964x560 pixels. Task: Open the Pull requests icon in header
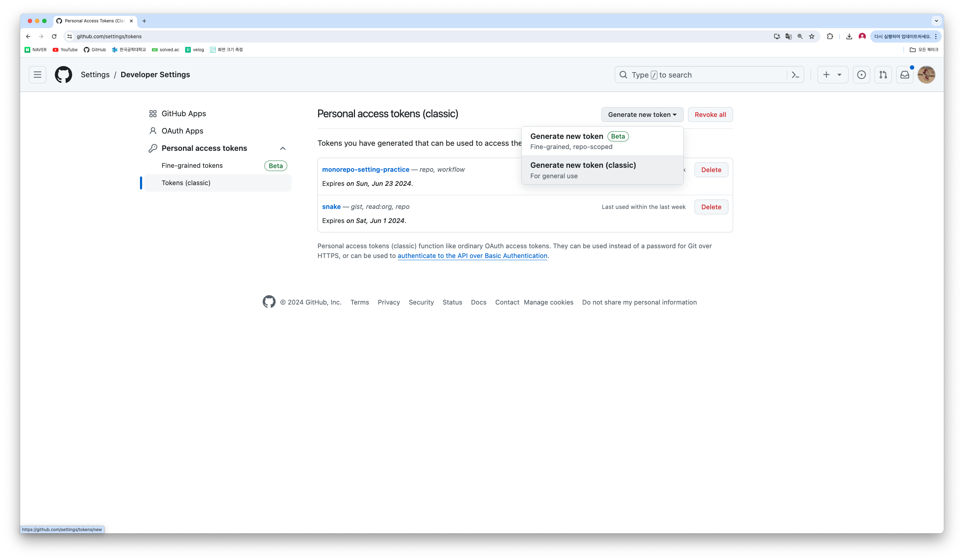883,75
